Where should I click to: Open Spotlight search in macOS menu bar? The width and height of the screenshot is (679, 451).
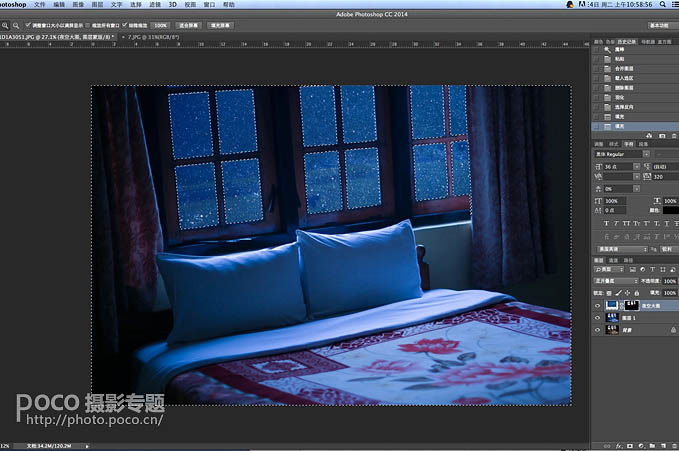[663, 4]
